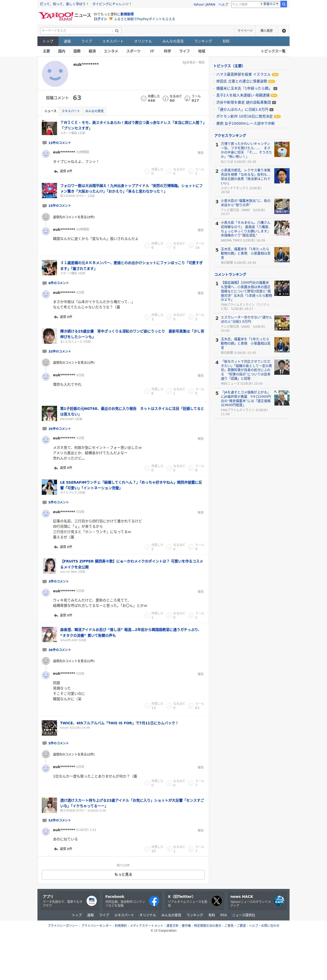The image size is (327, 980).
Task: Click 返信 0件 under 環を入れ… まさか中居は comment
Action: (65, 317)
